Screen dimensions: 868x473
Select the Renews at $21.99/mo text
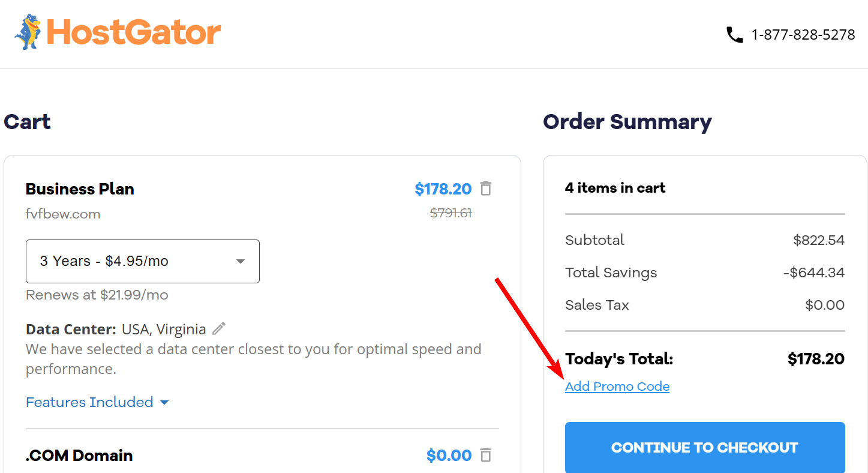(97, 295)
